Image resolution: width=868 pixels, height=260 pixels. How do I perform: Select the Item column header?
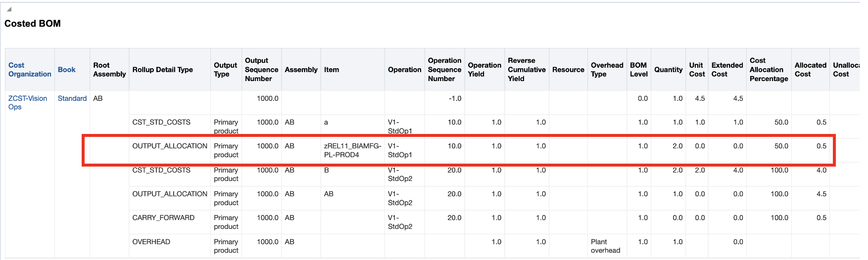pos(332,70)
